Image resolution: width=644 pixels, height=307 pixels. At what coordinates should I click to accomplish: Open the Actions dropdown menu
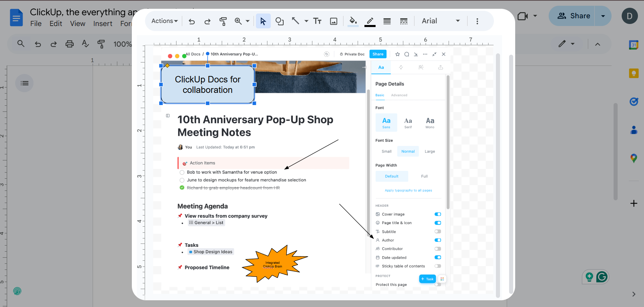pyautogui.click(x=164, y=21)
